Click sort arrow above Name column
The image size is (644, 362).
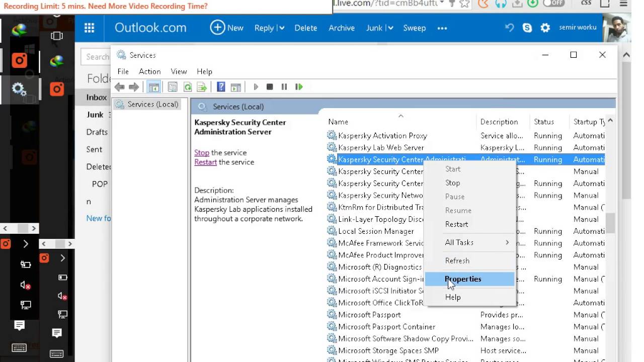(x=401, y=116)
